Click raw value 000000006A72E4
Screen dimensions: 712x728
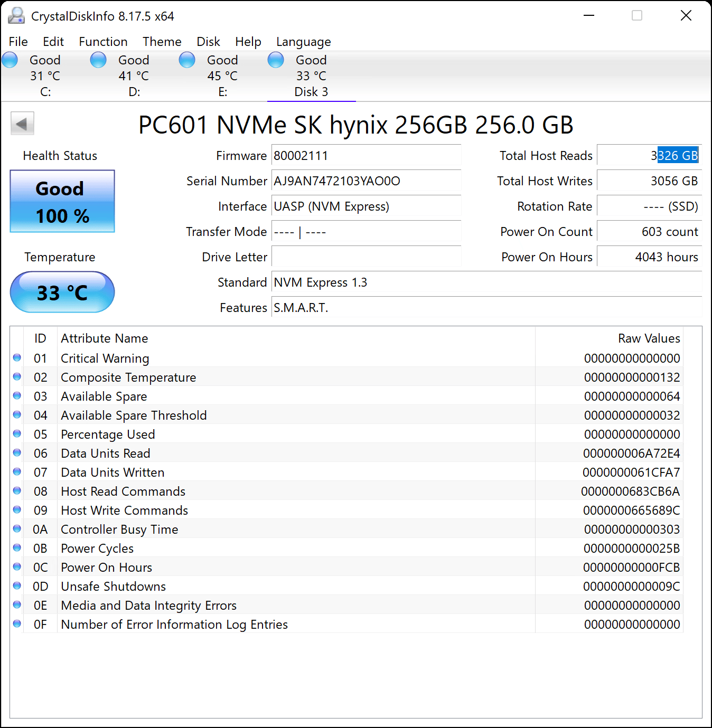631,453
